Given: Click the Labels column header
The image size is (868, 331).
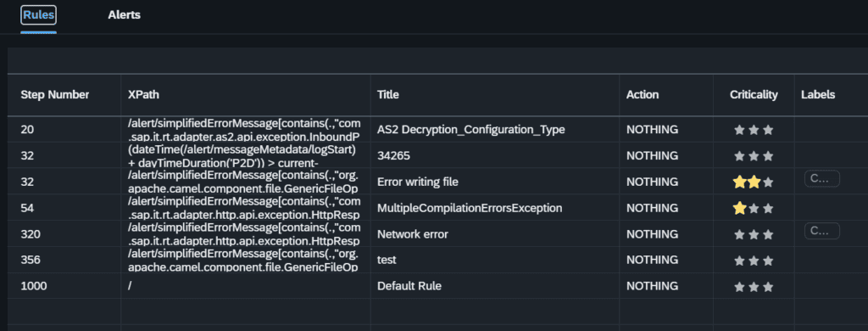Looking at the screenshot, I should tap(818, 95).
